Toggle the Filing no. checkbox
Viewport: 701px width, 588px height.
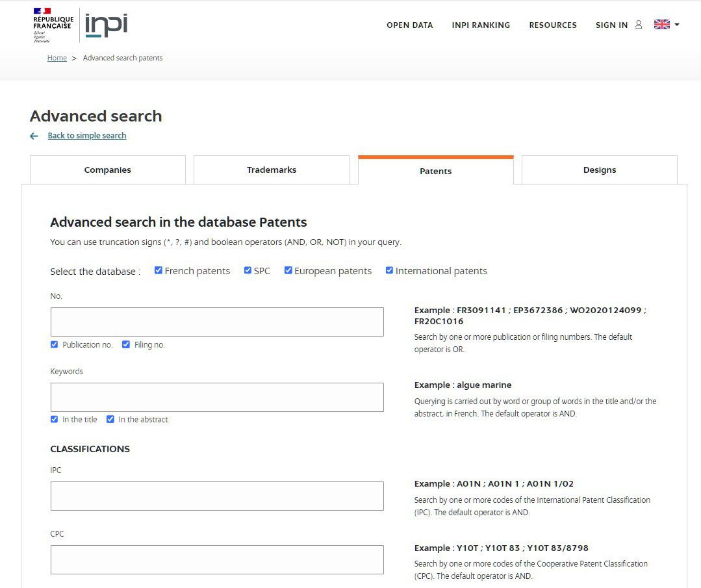click(126, 344)
